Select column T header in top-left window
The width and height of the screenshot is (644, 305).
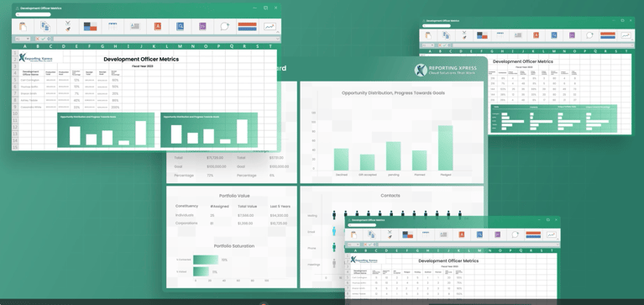click(x=270, y=46)
